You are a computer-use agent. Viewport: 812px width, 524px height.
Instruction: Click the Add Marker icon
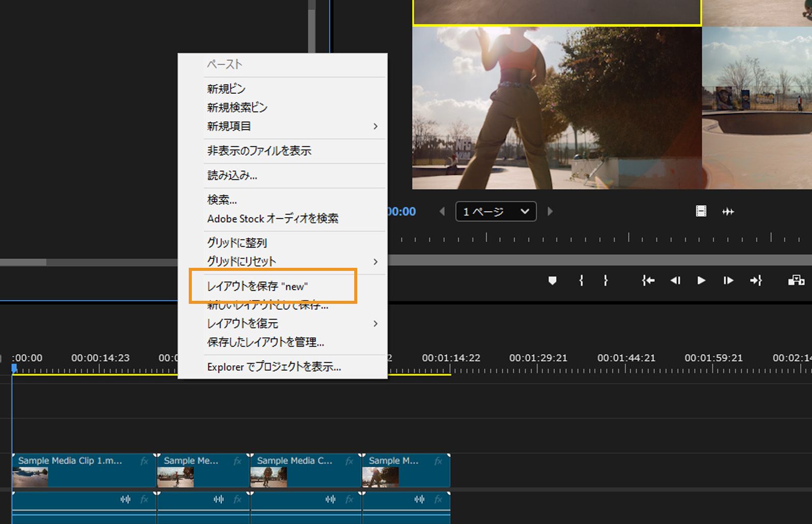553,281
